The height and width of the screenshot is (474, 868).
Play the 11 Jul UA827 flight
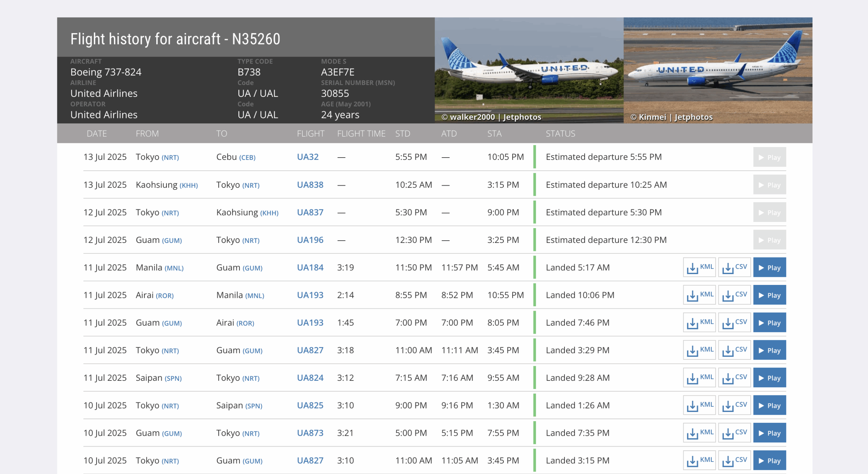tap(769, 350)
